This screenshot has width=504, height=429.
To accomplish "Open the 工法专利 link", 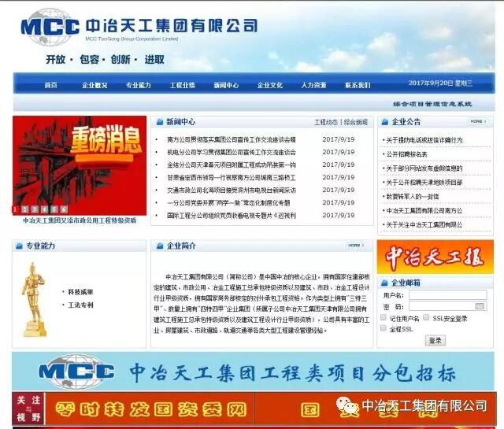I will [80, 305].
